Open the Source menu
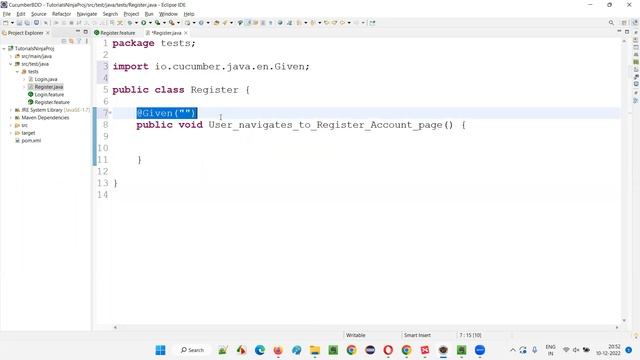640x360 pixels. [x=38, y=14]
